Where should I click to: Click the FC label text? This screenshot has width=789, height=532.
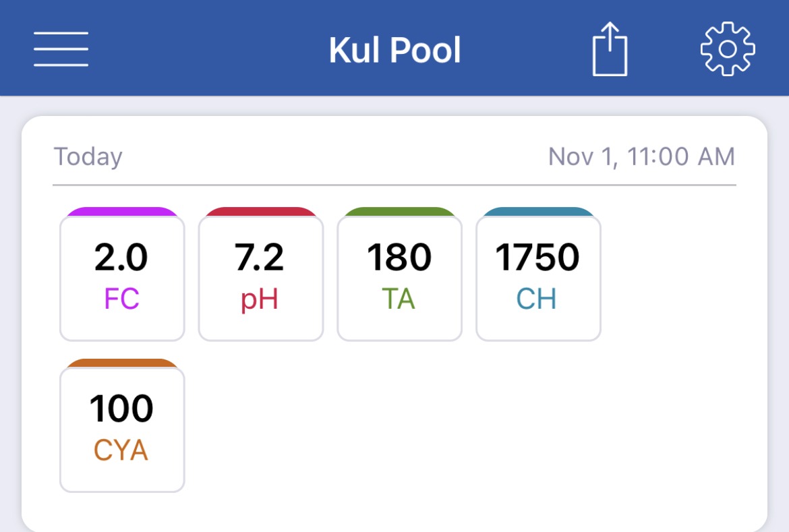122,299
